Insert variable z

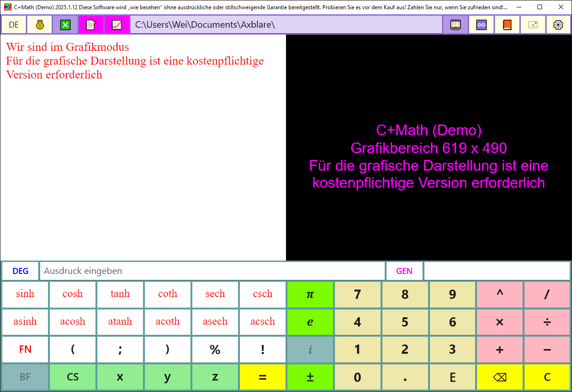(215, 377)
